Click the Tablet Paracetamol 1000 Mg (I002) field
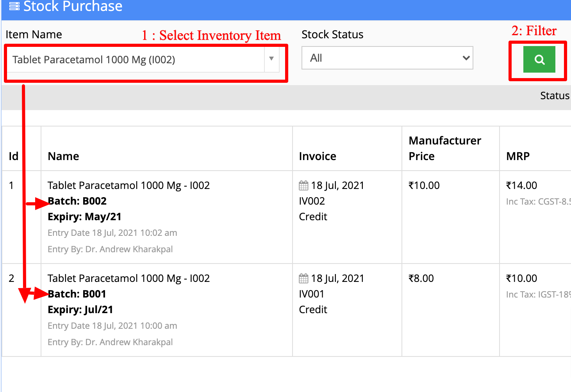This screenshot has height=392, width=571. pyautogui.click(x=143, y=59)
